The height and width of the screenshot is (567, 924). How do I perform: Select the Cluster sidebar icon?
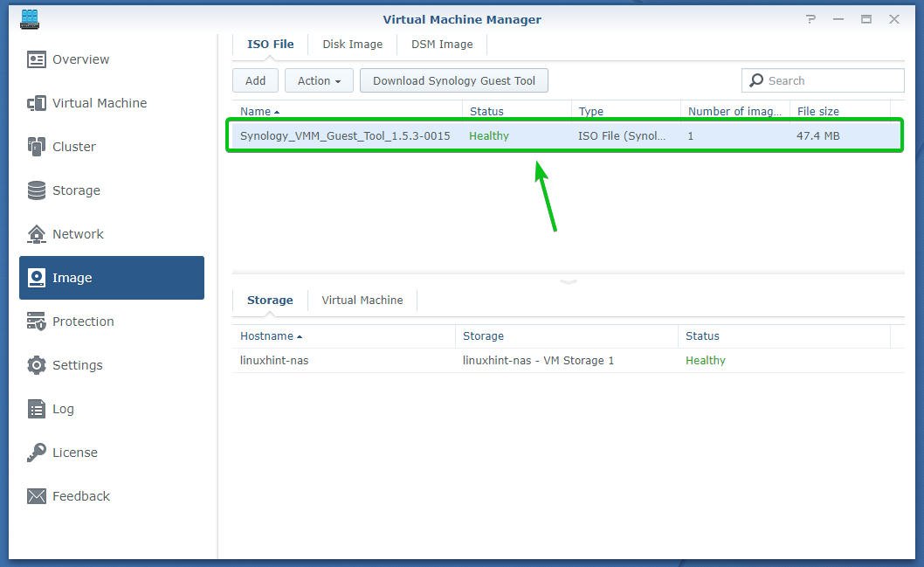click(x=37, y=147)
